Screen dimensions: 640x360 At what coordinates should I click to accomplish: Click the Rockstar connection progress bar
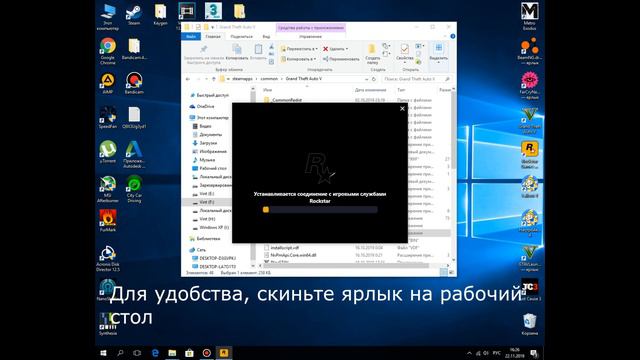[x=320, y=209]
